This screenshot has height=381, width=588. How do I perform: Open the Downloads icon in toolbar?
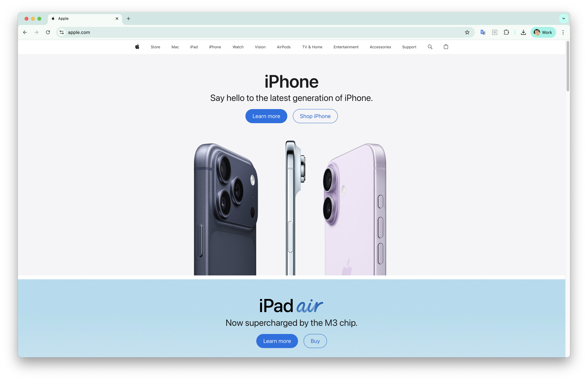pos(523,32)
